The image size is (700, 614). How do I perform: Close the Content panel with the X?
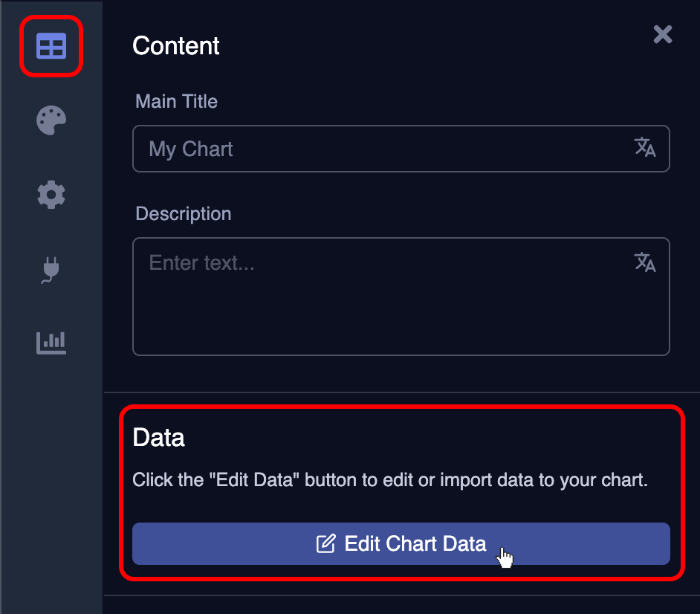(x=662, y=34)
